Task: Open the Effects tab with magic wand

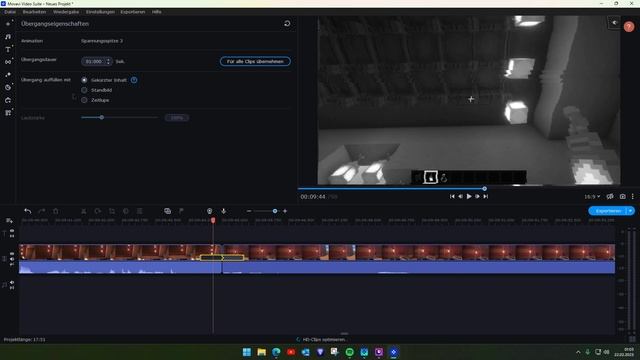Action: [8, 75]
